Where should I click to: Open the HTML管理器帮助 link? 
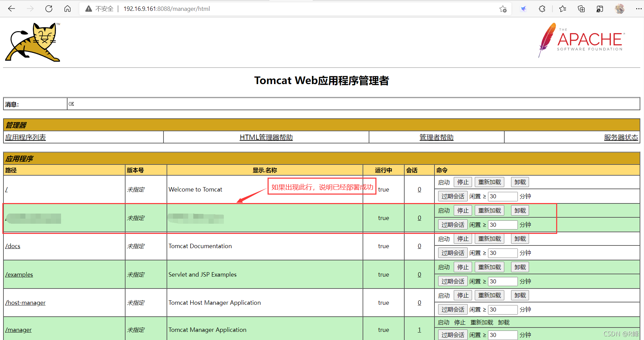[266, 137]
